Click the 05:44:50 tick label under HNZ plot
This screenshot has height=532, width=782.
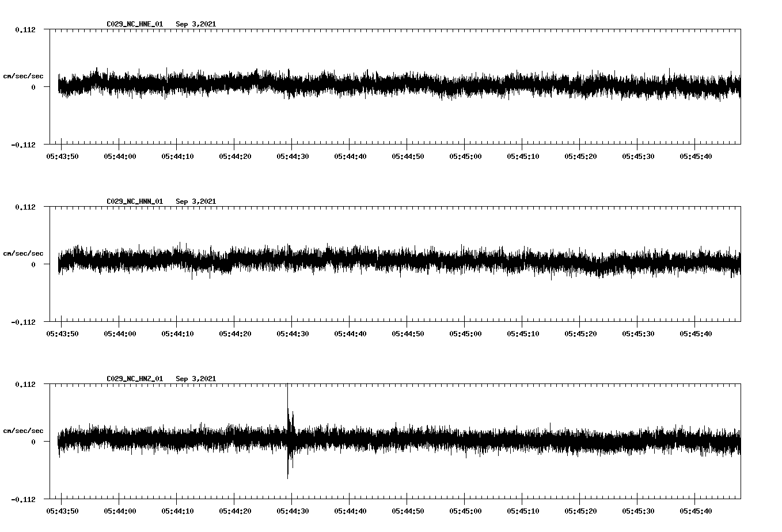408,511
